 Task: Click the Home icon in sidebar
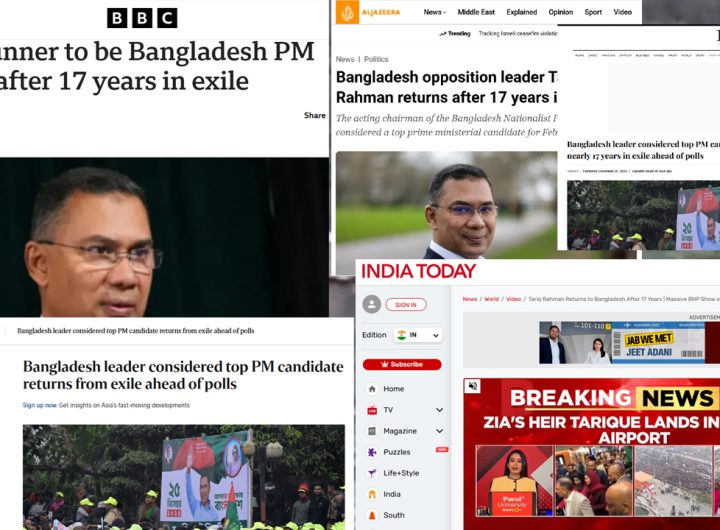point(372,389)
